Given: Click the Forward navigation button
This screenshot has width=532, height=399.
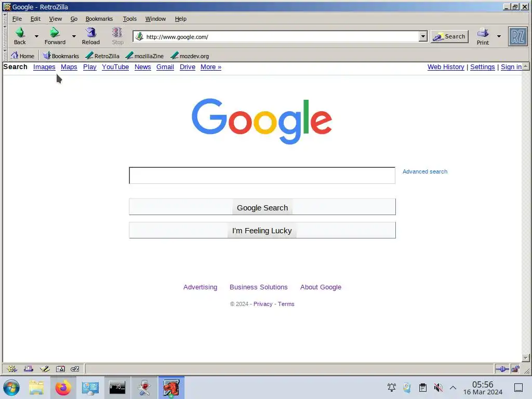Looking at the screenshot, I should click(55, 36).
